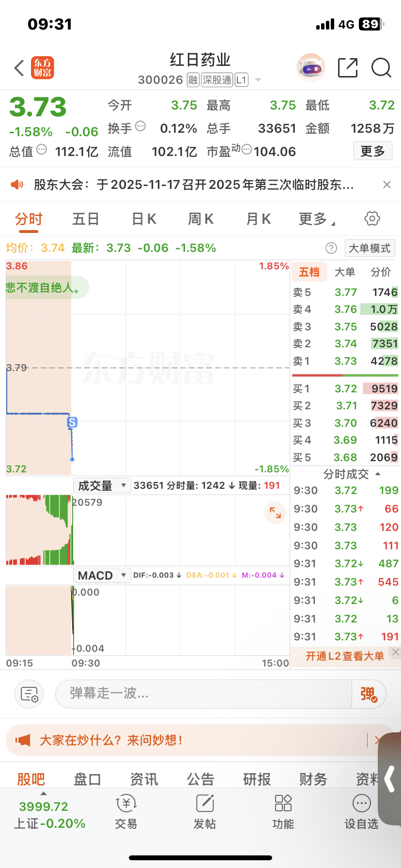The height and width of the screenshot is (868, 401).
Task: Expand the chart to fullscreen
Action: pyautogui.click(x=275, y=512)
